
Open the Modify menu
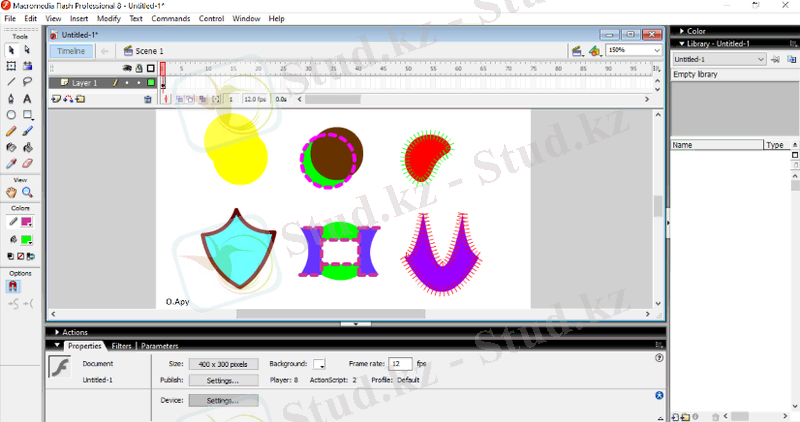coord(109,18)
